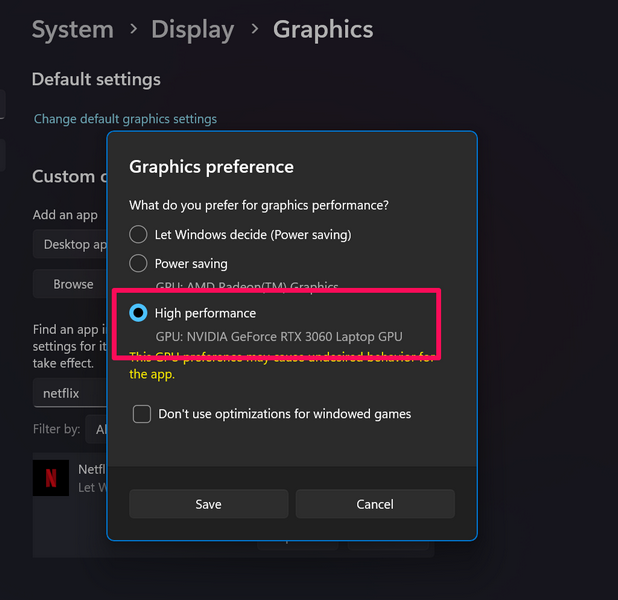Screen dimensions: 618x600
Task: Click the Graphics breadcrumb title
Action: (323, 30)
